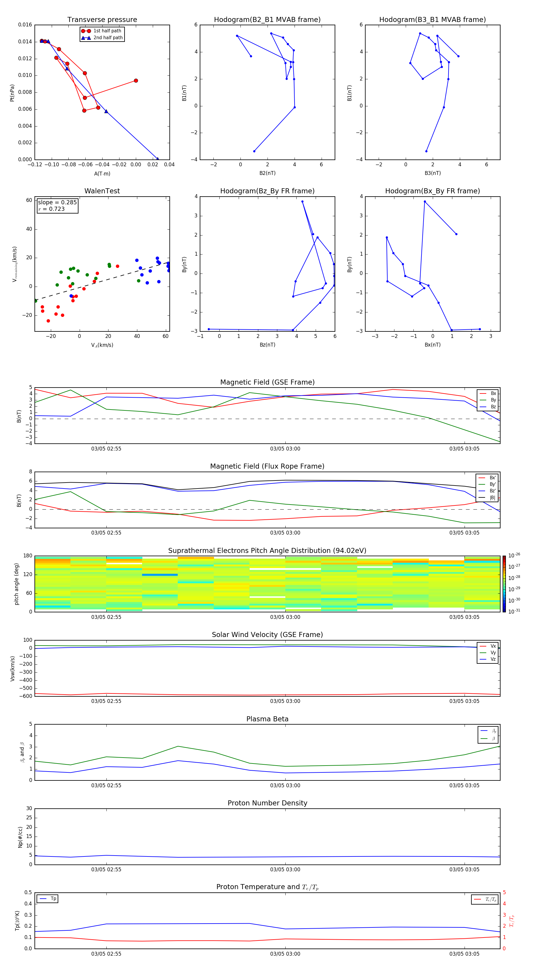This screenshot has height=980, width=535.
Task: Click the |B| legend entry in Flux Rope plot
Action: point(487,498)
